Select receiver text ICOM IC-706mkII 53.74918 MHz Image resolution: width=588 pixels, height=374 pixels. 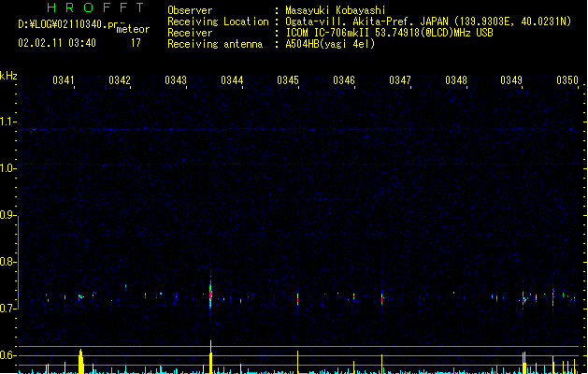(389, 33)
